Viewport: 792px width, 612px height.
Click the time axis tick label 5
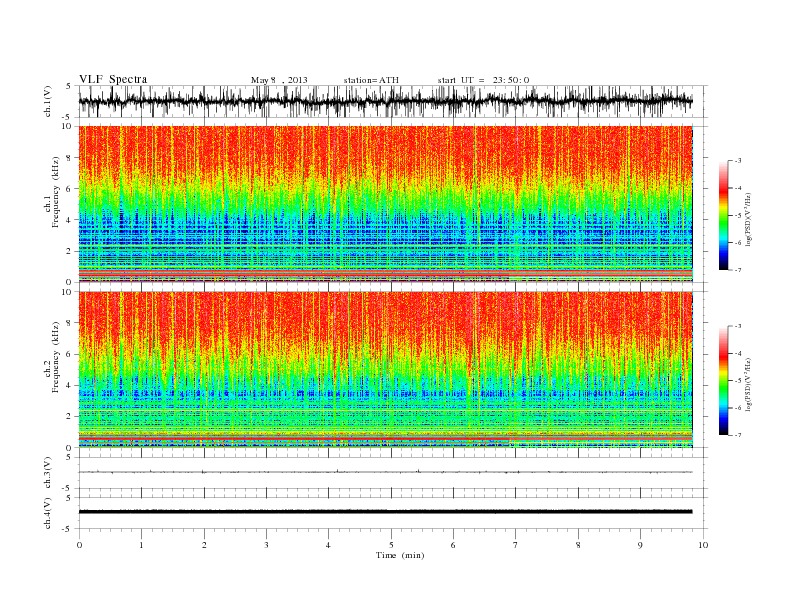click(391, 545)
